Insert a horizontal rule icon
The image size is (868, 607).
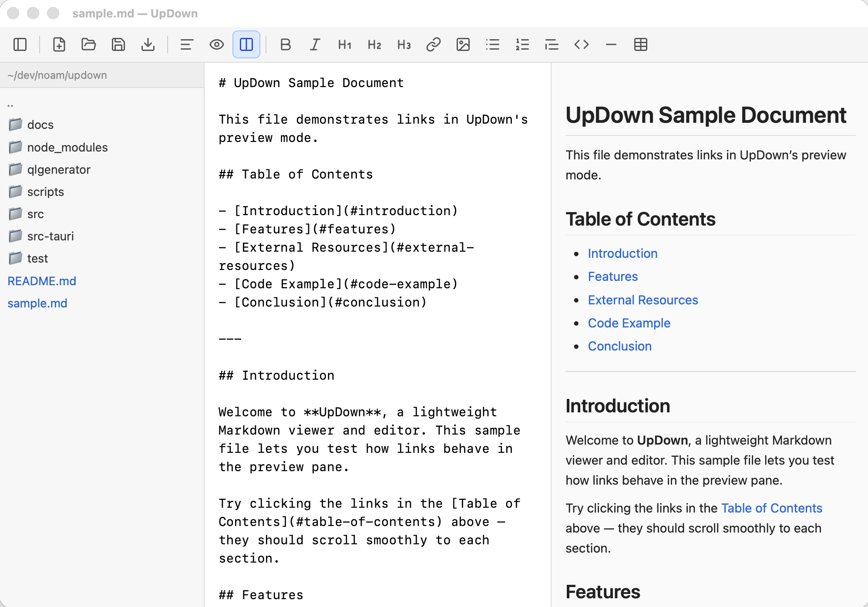tap(611, 44)
